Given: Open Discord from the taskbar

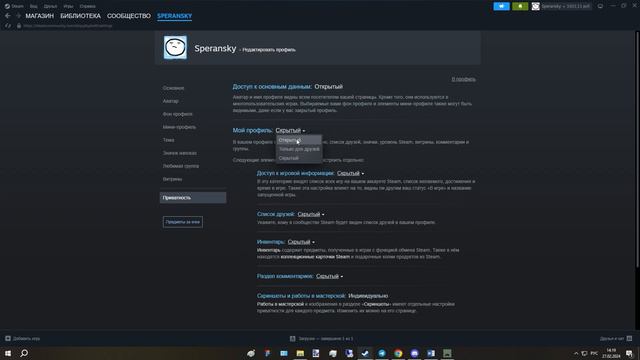Looking at the screenshot, I should click(x=414, y=353).
